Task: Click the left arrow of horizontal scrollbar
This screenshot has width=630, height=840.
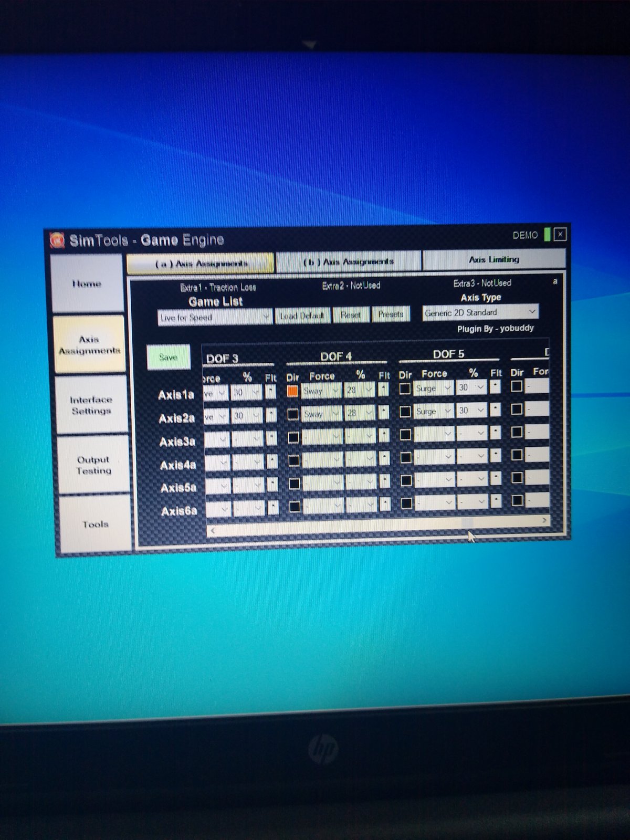Action: pyautogui.click(x=213, y=530)
